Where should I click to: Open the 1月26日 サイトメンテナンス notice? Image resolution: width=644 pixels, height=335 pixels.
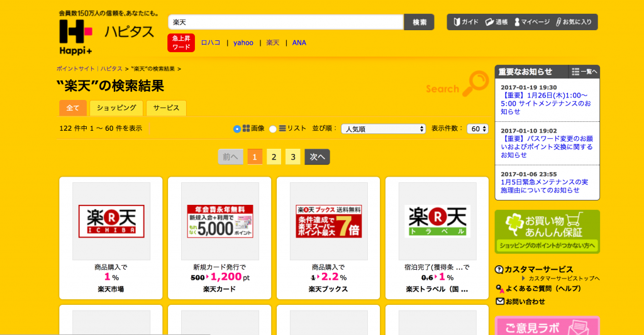pos(546,104)
